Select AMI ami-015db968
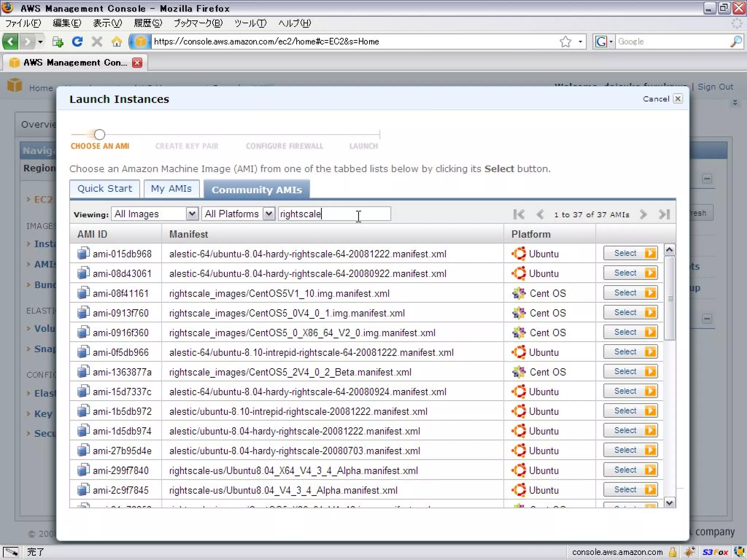Screen dimensions: 747x560 coord(631,253)
